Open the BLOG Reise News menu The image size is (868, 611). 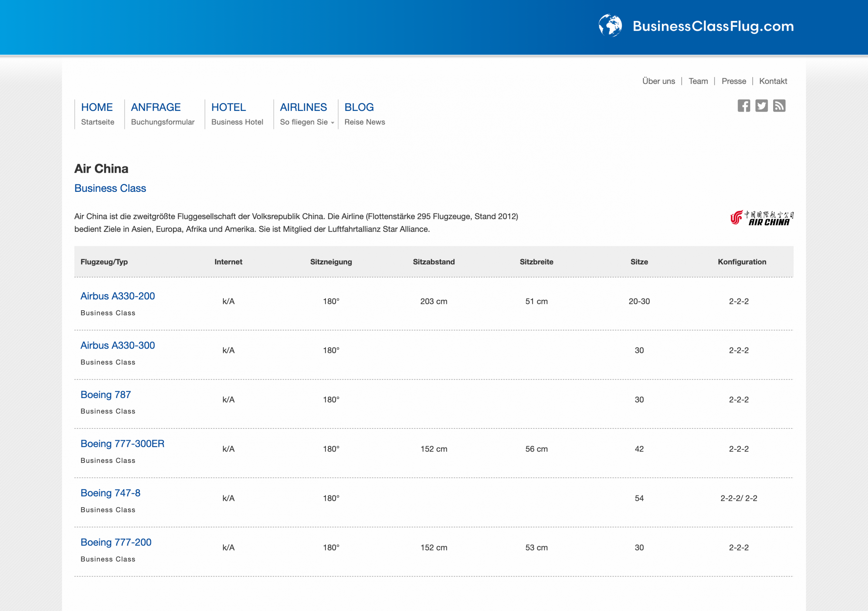(359, 108)
